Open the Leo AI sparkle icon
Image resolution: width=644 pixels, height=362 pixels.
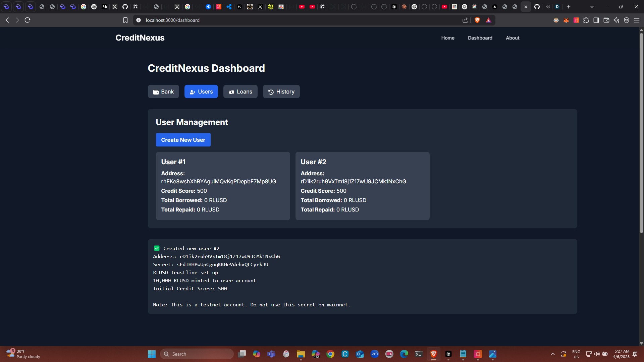(x=616, y=20)
